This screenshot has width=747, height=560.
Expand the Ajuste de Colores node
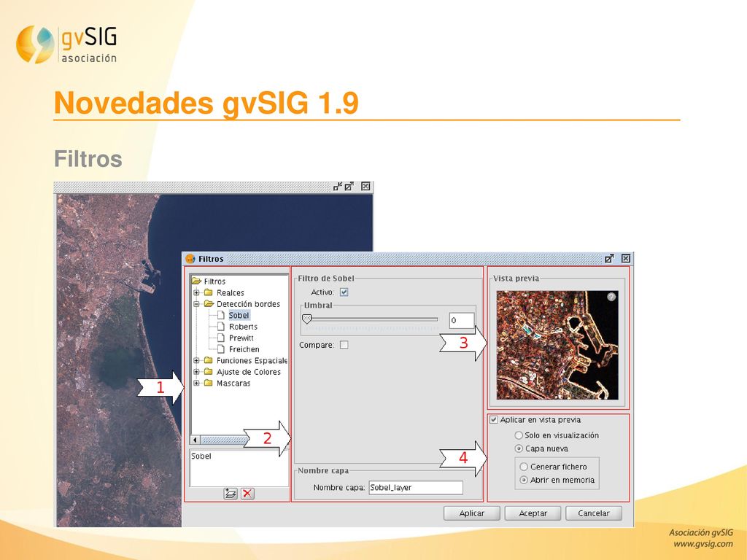pyautogui.click(x=196, y=371)
